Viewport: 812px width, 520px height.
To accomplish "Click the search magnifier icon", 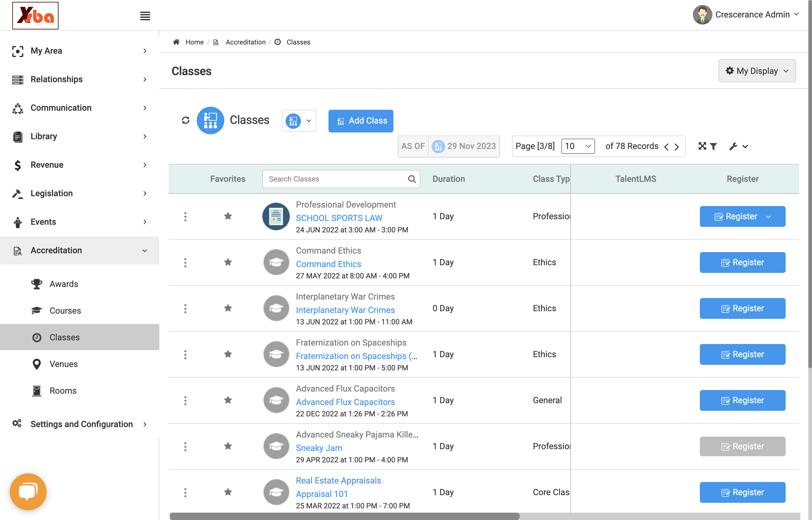I will (x=412, y=179).
